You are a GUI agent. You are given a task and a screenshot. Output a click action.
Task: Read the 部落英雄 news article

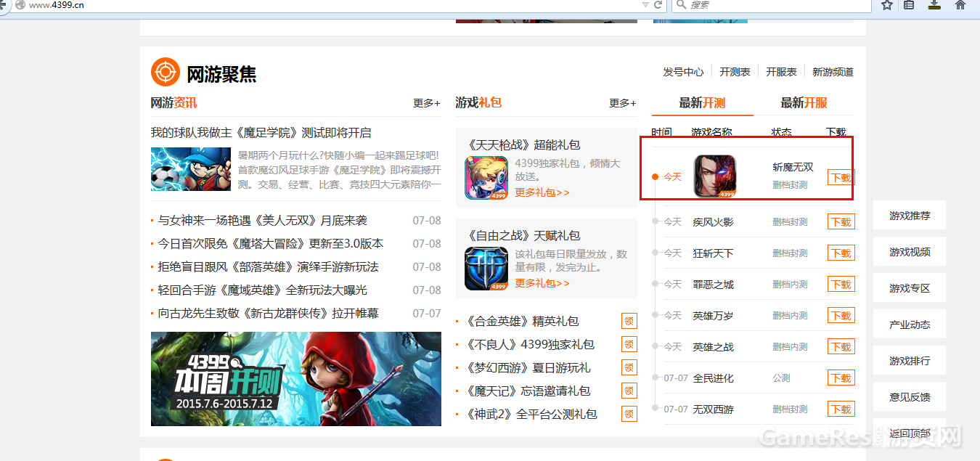pyautogui.click(x=269, y=267)
